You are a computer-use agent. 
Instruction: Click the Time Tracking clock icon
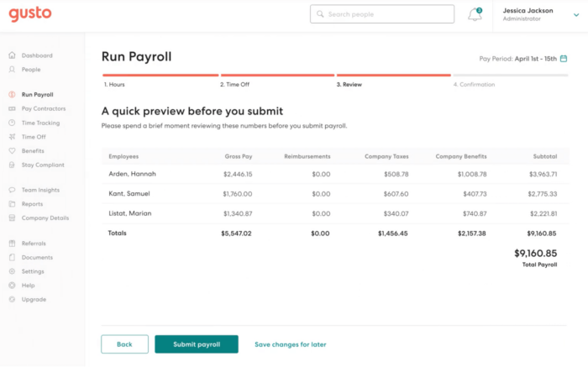[12, 123]
